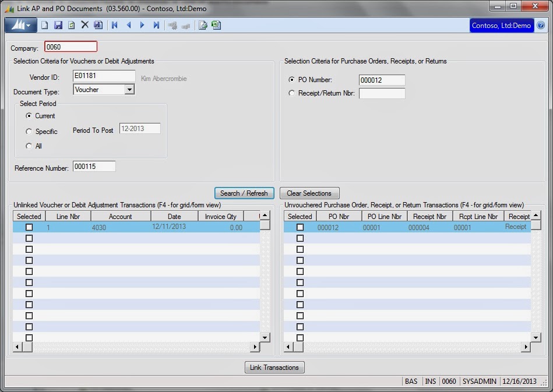Click the Link Transactions button

tap(274, 368)
